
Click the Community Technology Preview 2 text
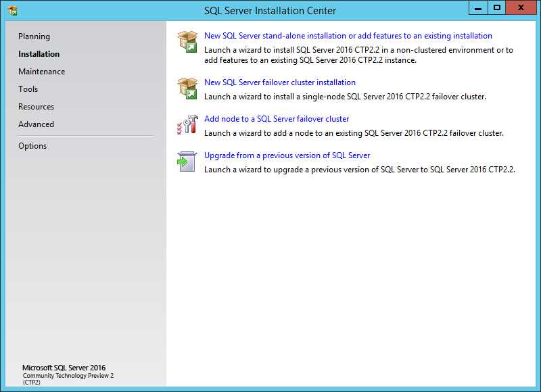coord(68,379)
